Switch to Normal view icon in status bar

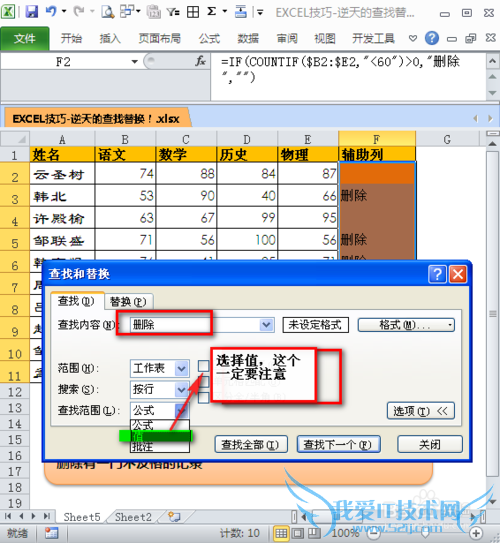pyautogui.click(x=281, y=533)
